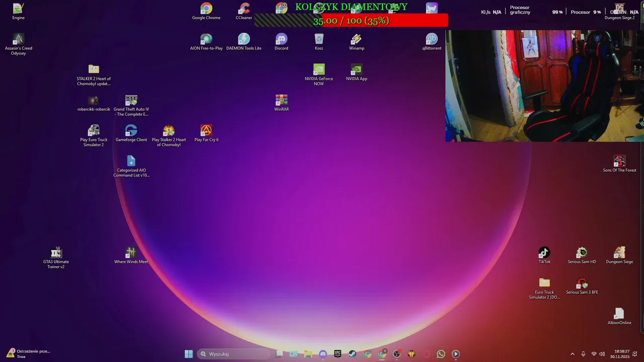Open Google Chrome desktop shortcut
The image size is (644, 362).
coord(206,11)
